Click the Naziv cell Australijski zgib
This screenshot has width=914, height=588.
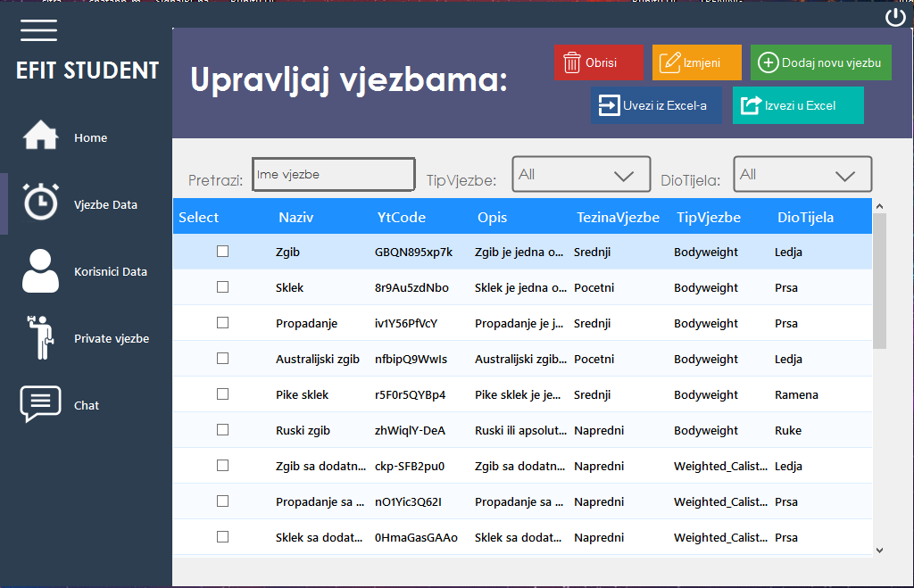[318, 359]
